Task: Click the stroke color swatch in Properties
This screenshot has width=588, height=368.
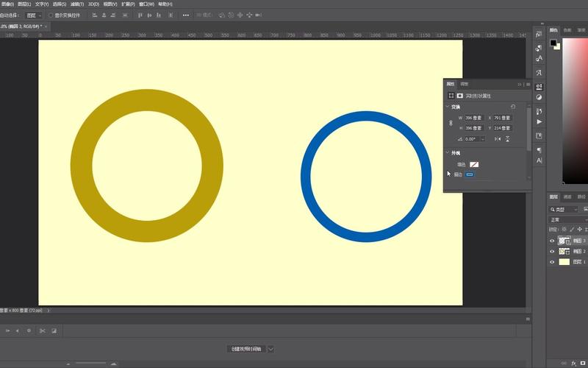Action: [x=470, y=174]
